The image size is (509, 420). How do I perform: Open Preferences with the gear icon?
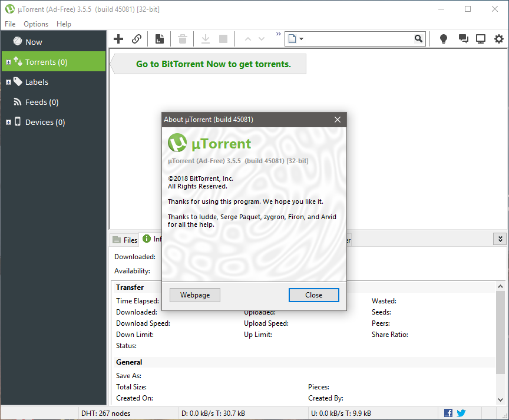click(498, 39)
